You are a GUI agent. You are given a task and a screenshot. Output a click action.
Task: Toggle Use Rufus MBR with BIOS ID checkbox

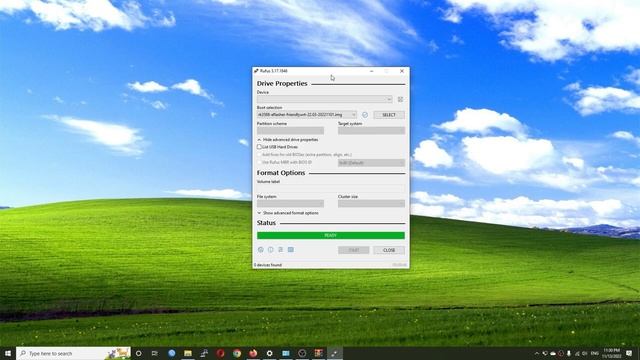259,162
